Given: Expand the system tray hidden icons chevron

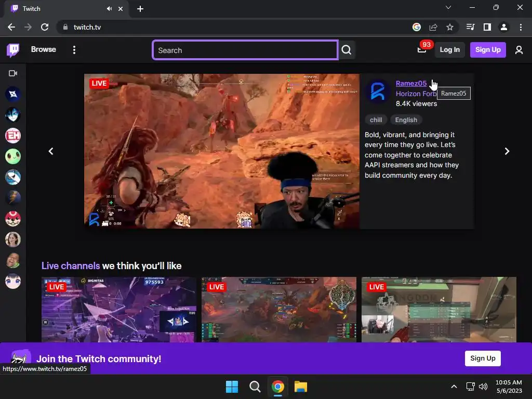Looking at the screenshot, I should click(x=454, y=387).
